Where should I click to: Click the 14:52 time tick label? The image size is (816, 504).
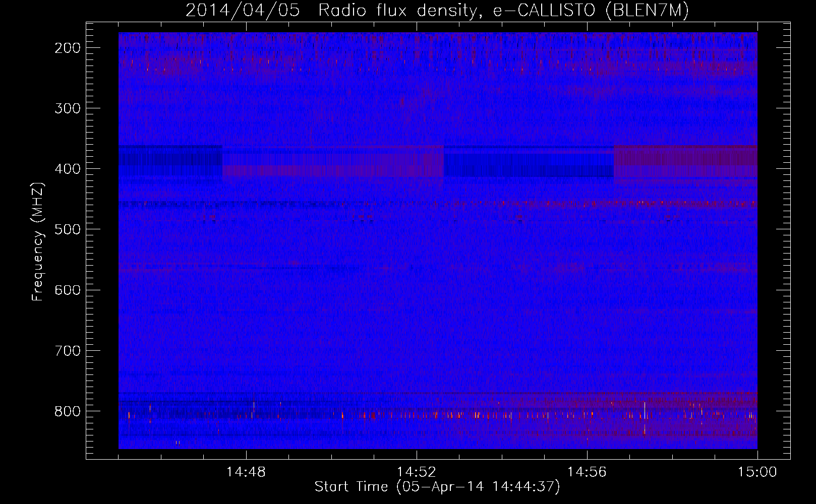417,472
